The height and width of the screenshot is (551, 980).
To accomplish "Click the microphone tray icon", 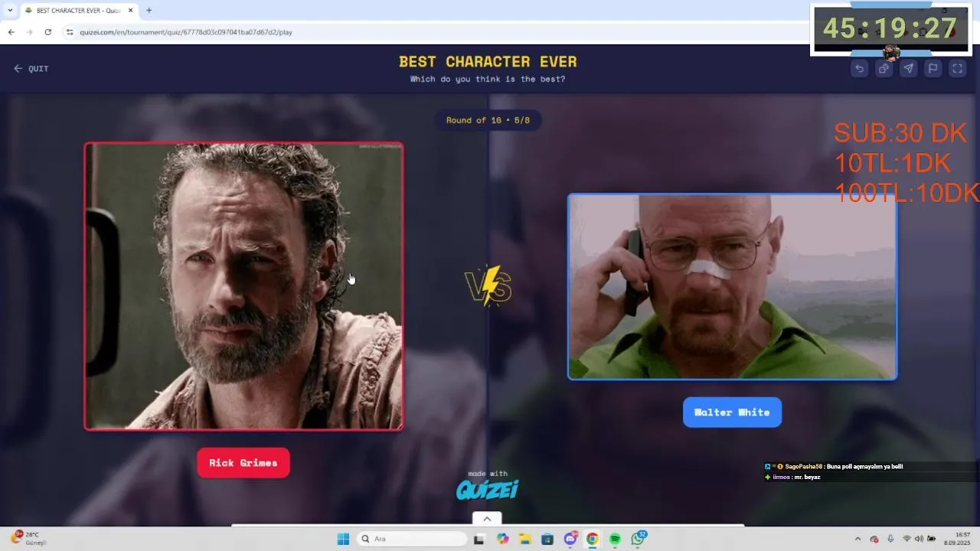I will (890, 539).
